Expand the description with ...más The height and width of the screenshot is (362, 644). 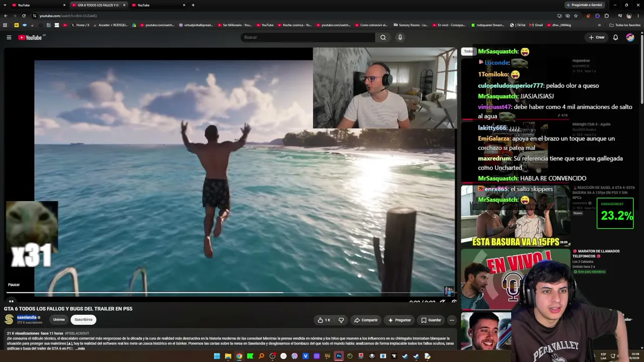click(80, 348)
